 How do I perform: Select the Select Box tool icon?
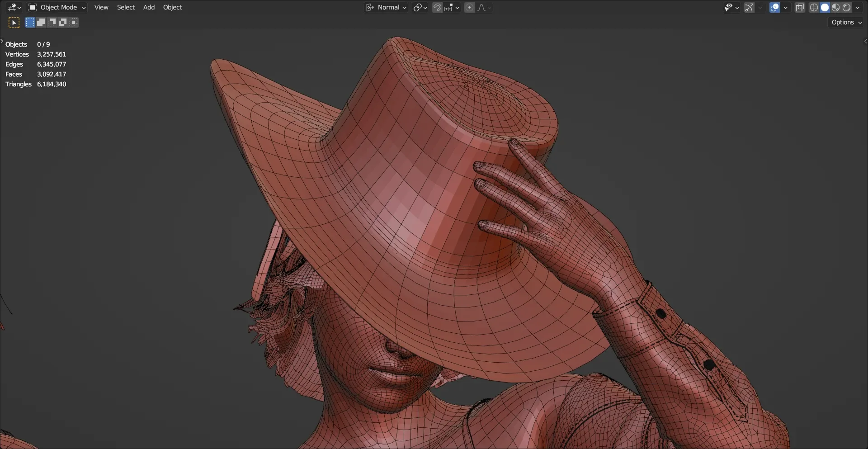pos(14,22)
